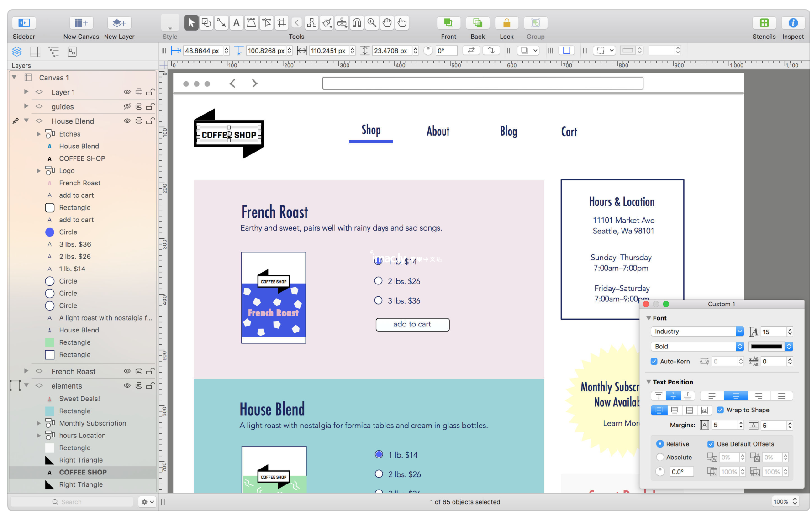
Task: Select the Pen tool
Action: point(252,23)
